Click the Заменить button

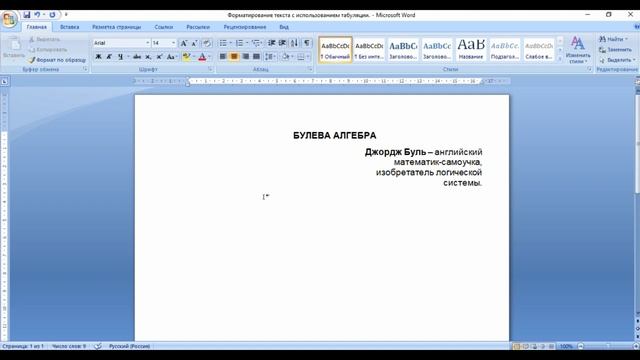(x=615, y=49)
